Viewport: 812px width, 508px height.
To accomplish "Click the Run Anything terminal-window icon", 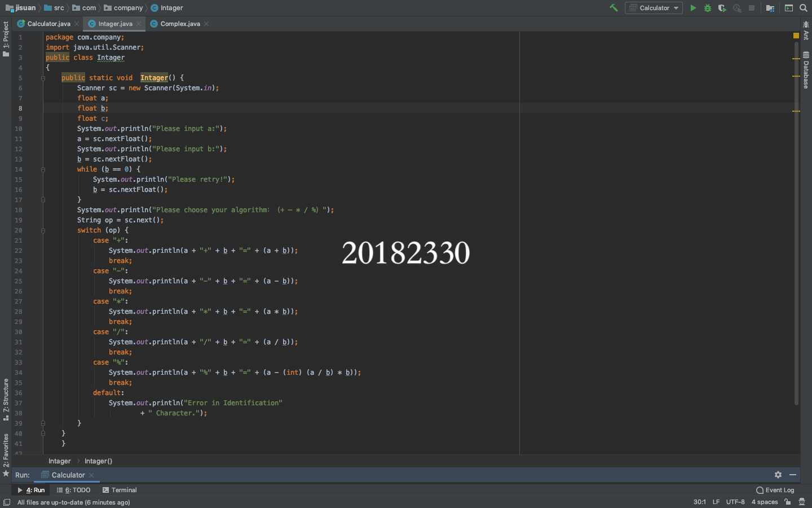I will point(789,8).
